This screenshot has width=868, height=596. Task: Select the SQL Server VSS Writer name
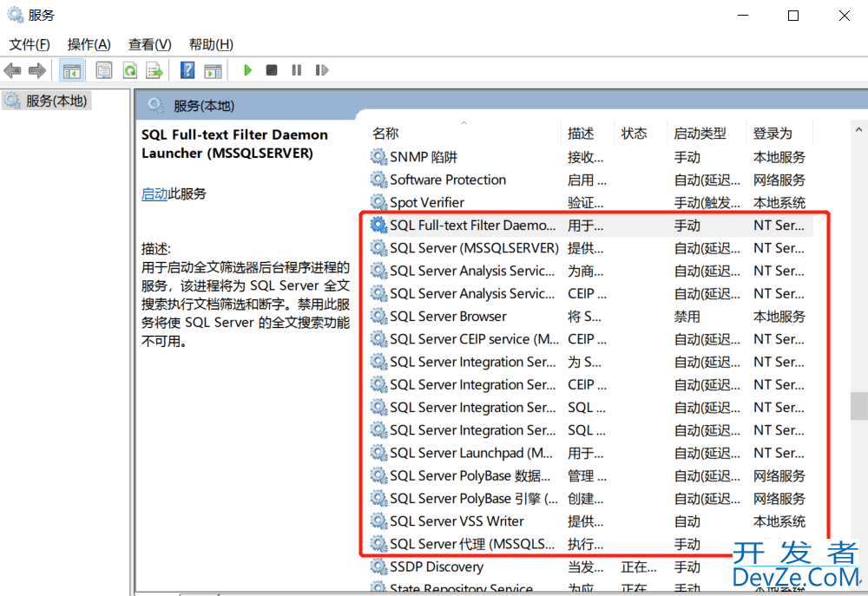click(x=457, y=521)
